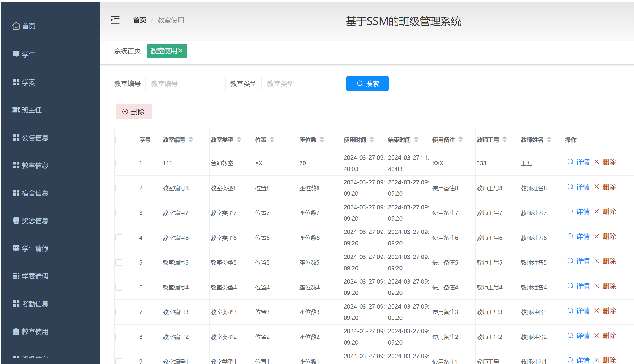The image size is (634, 364).
Task: Sort by 教师姓名 column arrows
Action: click(x=549, y=140)
